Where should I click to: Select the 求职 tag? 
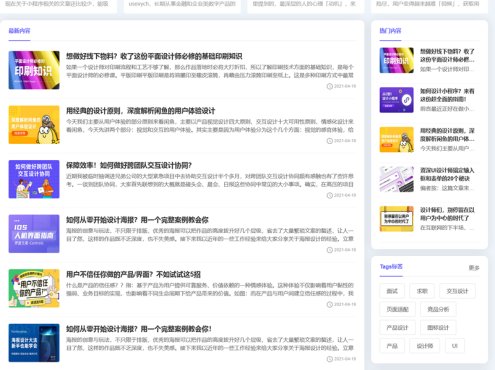click(422, 291)
